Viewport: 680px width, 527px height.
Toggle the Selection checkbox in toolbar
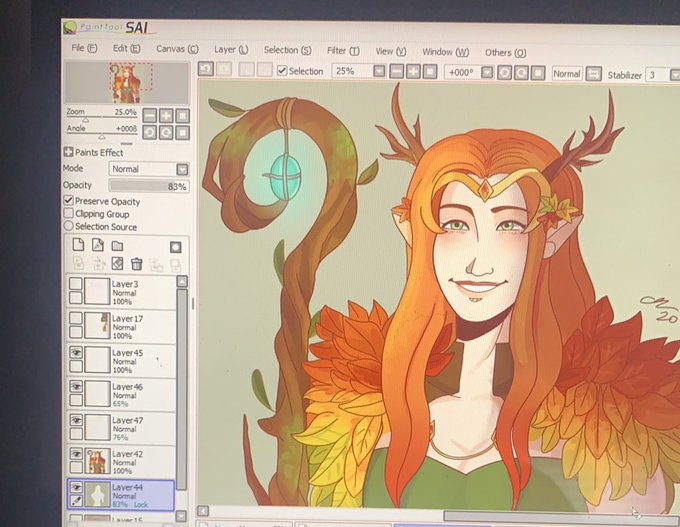282,70
